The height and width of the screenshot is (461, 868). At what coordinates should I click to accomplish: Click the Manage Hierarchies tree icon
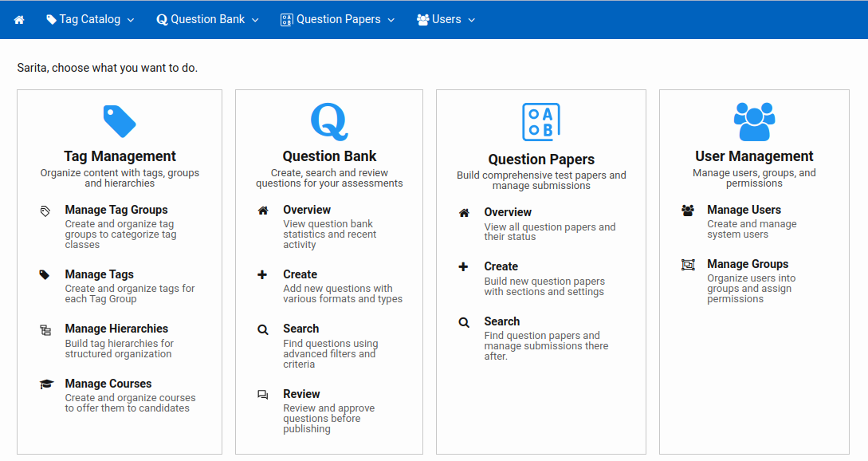point(45,329)
